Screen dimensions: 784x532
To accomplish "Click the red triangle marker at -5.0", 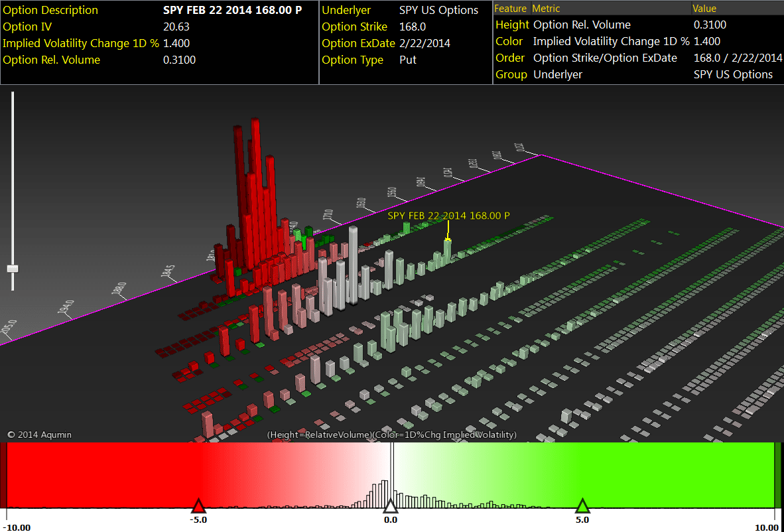I will (x=198, y=507).
